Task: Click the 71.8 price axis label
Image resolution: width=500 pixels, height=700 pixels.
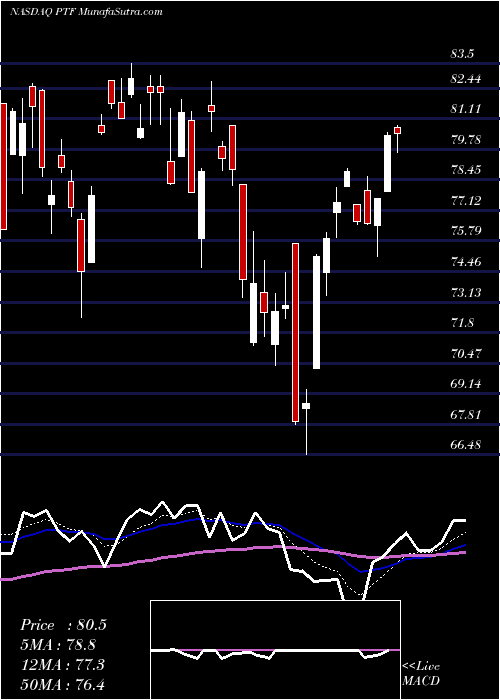Action: tap(462, 323)
